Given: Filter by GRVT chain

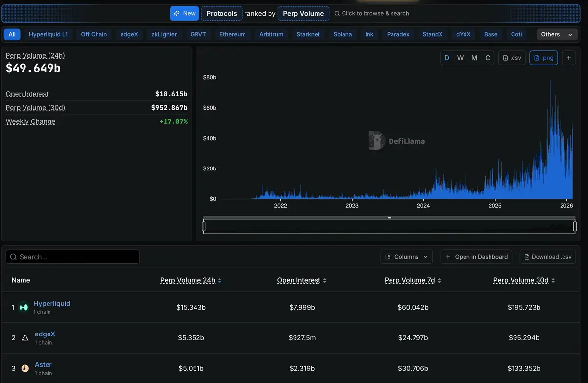Looking at the screenshot, I should point(198,34).
